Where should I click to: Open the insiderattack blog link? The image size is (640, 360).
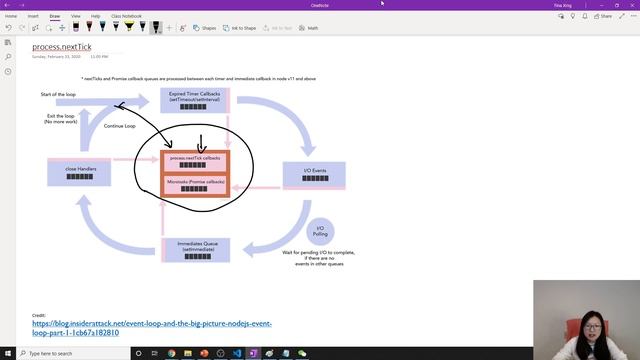152,328
